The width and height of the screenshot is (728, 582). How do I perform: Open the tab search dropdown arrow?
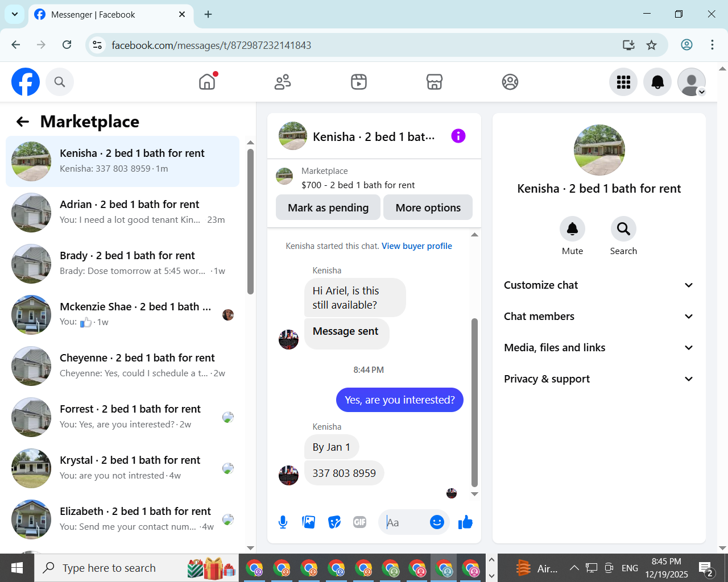pos(15,14)
